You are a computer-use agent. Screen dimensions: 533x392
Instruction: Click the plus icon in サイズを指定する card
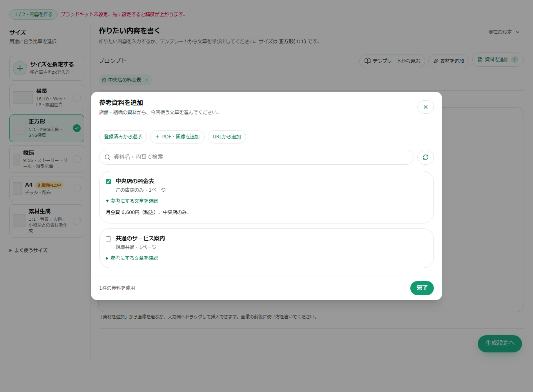pyautogui.click(x=20, y=68)
